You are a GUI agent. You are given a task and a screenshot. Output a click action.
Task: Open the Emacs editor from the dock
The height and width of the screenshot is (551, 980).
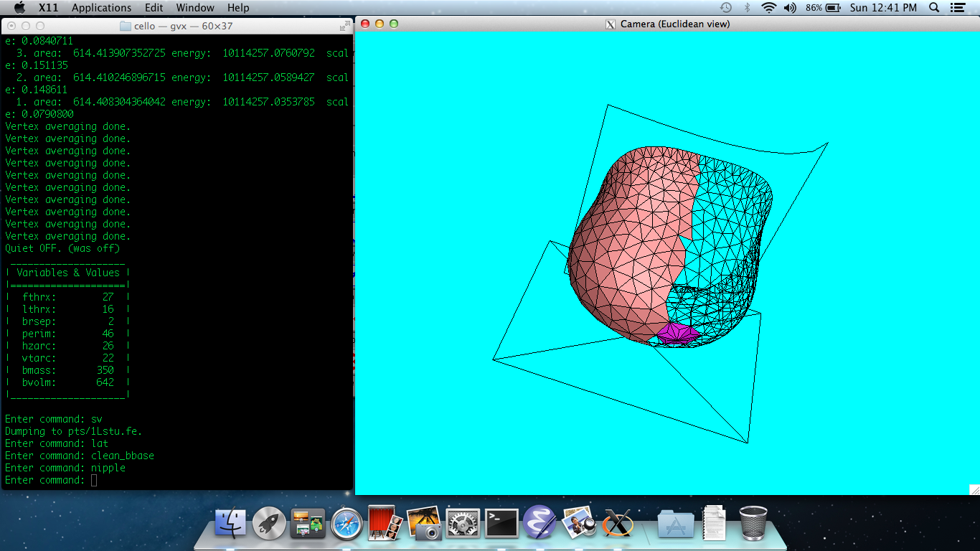coord(540,523)
